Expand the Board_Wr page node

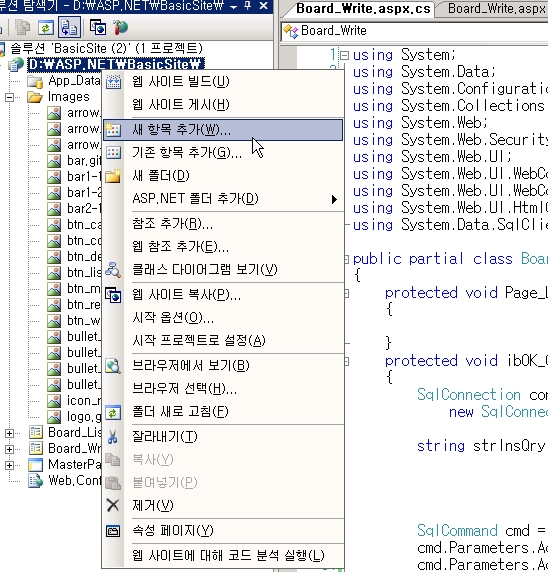pyautogui.click(x=9, y=449)
